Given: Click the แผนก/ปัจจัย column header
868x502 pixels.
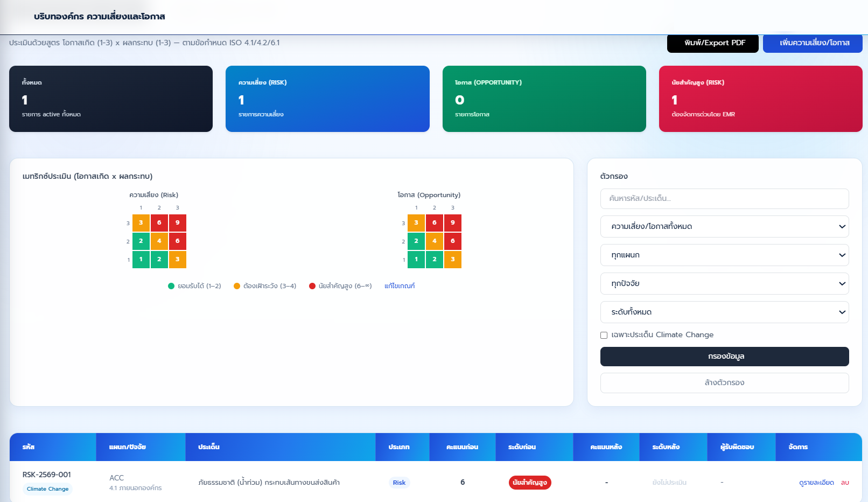Looking at the screenshot, I should tap(141, 447).
